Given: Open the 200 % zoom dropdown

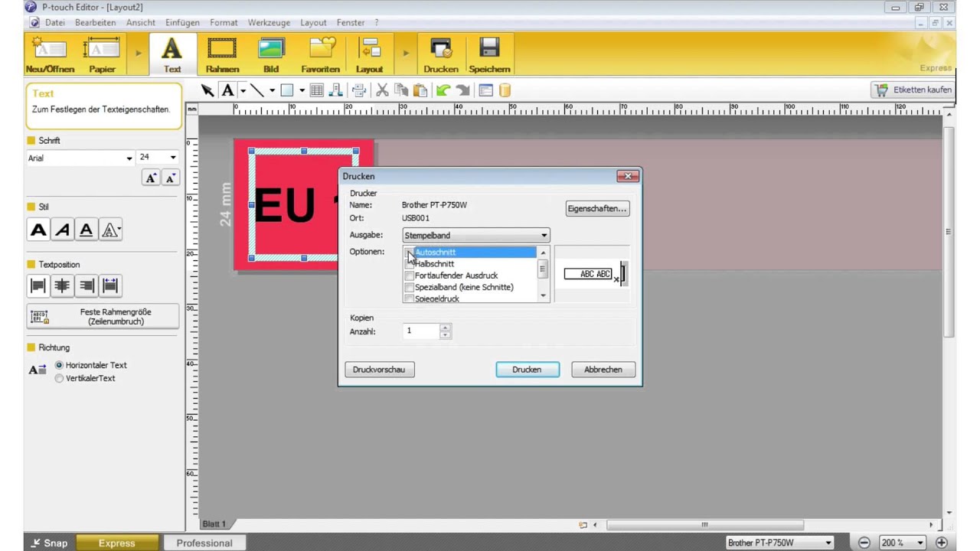Looking at the screenshot, I should click(903, 543).
